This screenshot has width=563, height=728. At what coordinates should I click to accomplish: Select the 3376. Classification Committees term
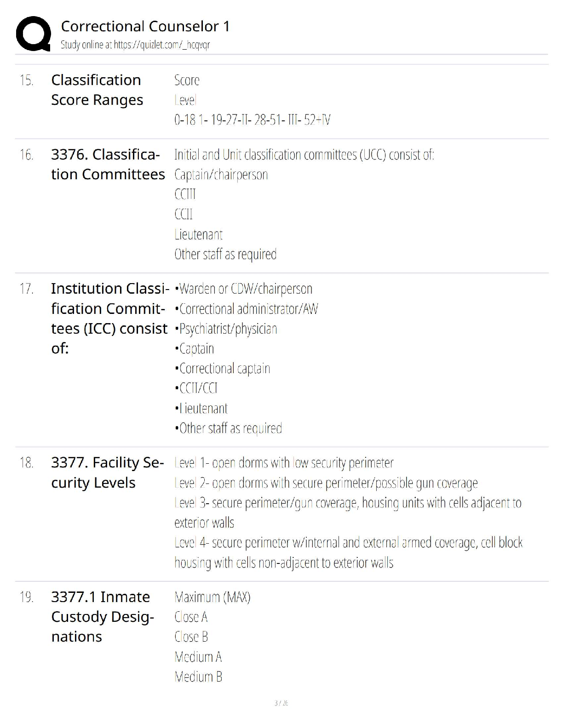[108, 164]
